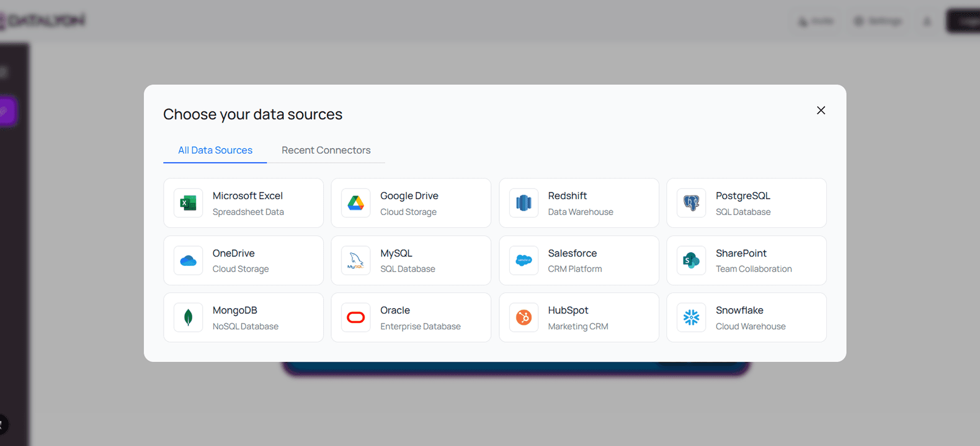Click the HubSpot orange icon
The height and width of the screenshot is (446, 980).
pos(524,318)
